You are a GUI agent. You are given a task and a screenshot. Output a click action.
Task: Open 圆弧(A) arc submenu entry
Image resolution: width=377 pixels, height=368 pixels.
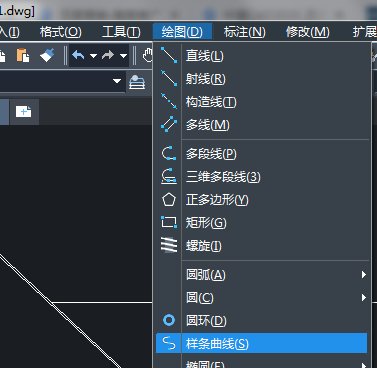pos(262,274)
